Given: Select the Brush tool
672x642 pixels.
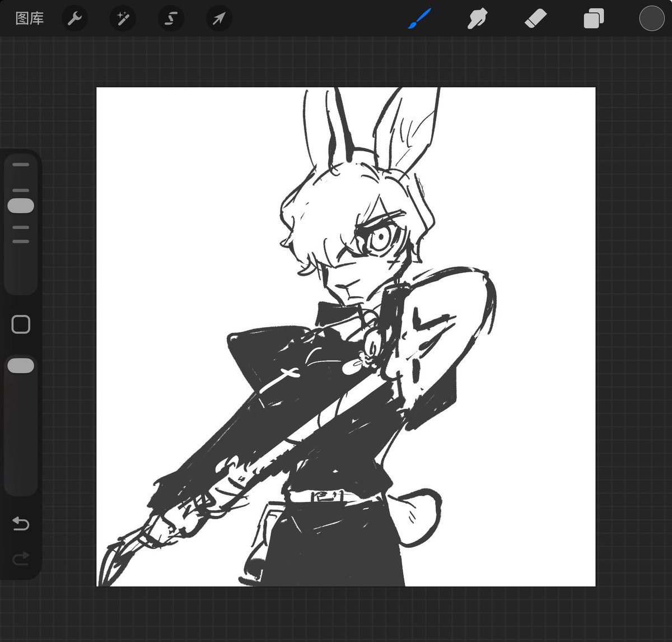Looking at the screenshot, I should (420, 18).
